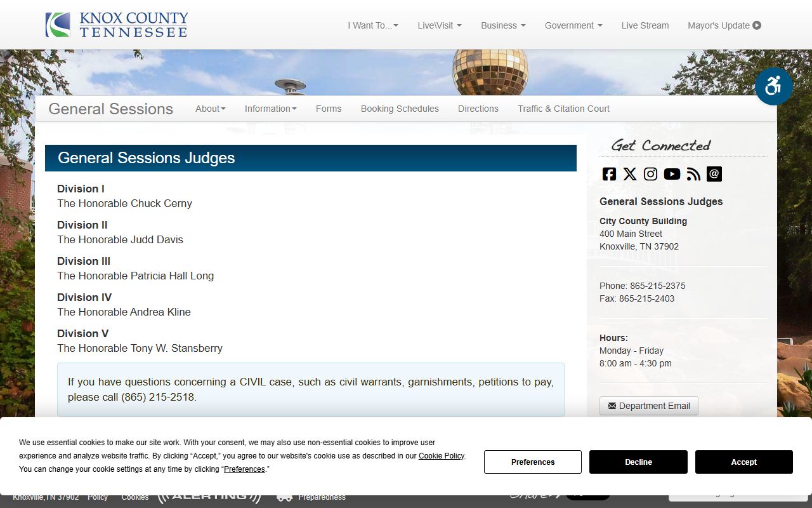This screenshot has width=812, height=508.
Task: Open the Instagram icon
Action: [651, 174]
